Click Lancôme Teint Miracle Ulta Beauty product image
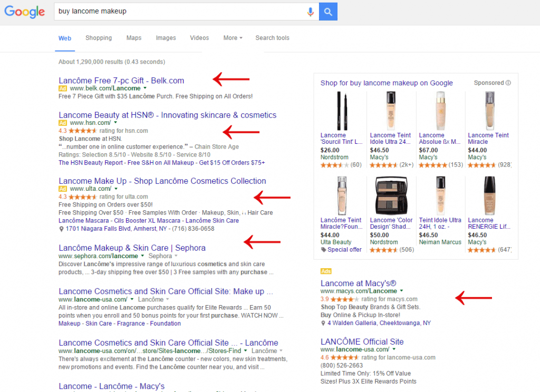 342,195
